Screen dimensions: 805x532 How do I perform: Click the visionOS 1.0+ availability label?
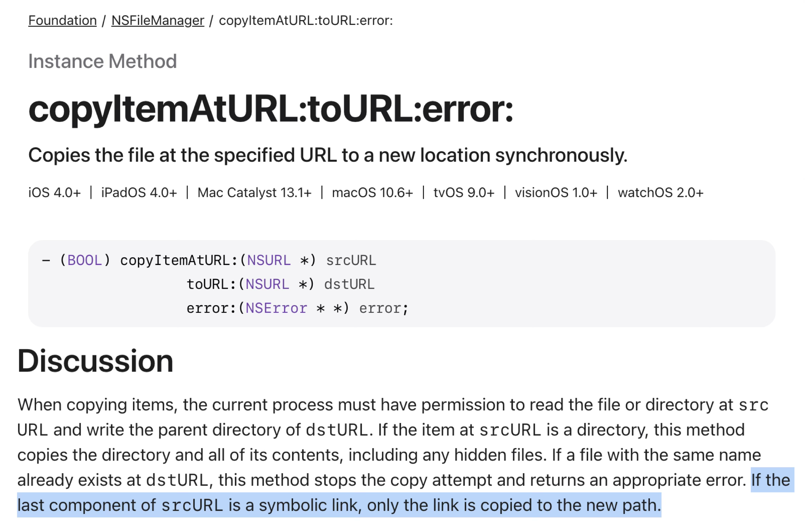tap(556, 193)
